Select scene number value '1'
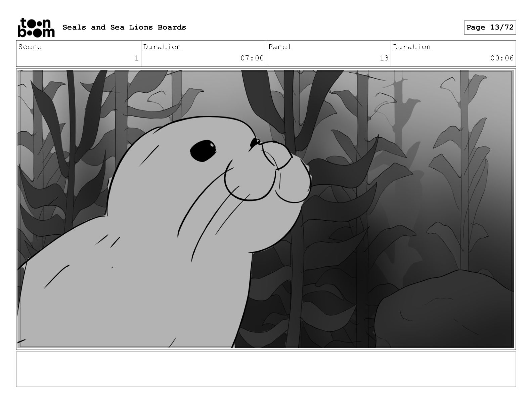The image size is (532, 411). coord(136,58)
